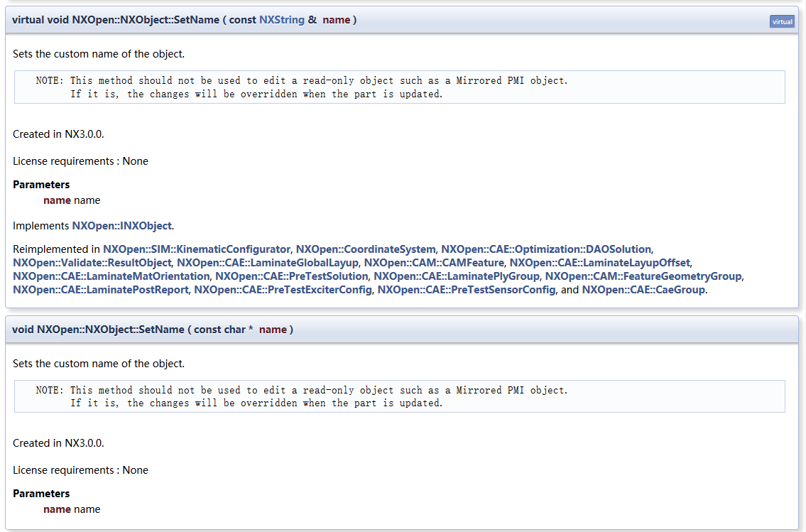
Task: Go to the NXOpen::CAE::CaeGroup link
Action: click(x=643, y=289)
